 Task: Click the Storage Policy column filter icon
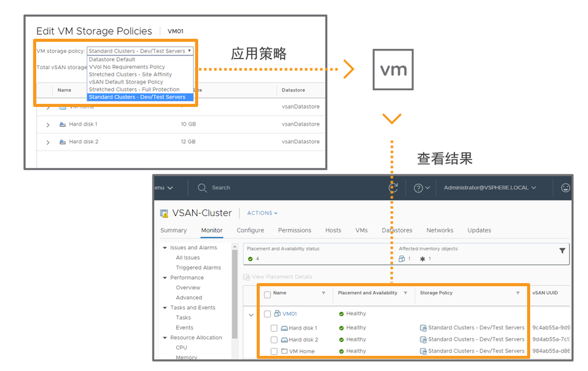517,293
